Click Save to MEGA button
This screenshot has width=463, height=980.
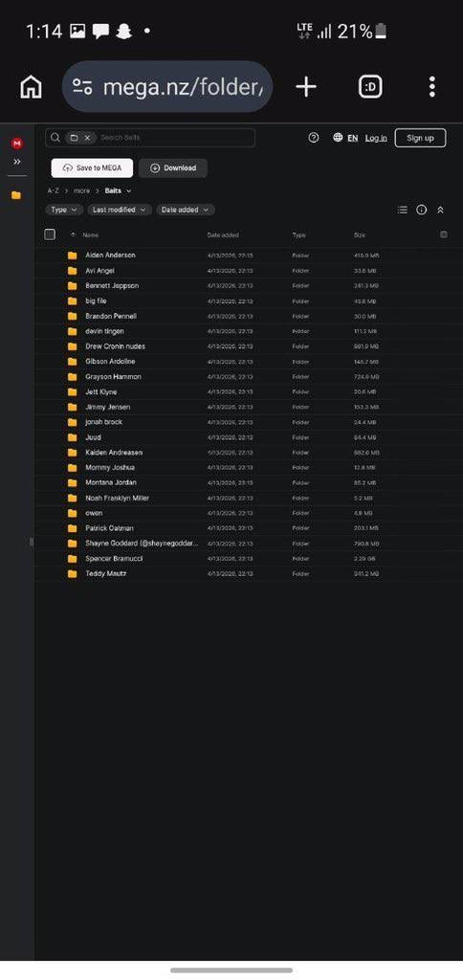coord(92,168)
